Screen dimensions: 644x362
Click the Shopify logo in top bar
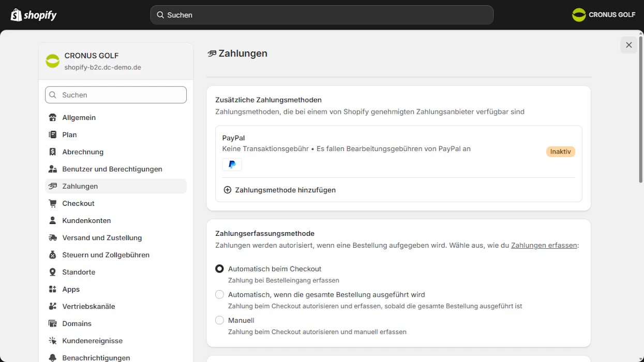pyautogui.click(x=34, y=15)
